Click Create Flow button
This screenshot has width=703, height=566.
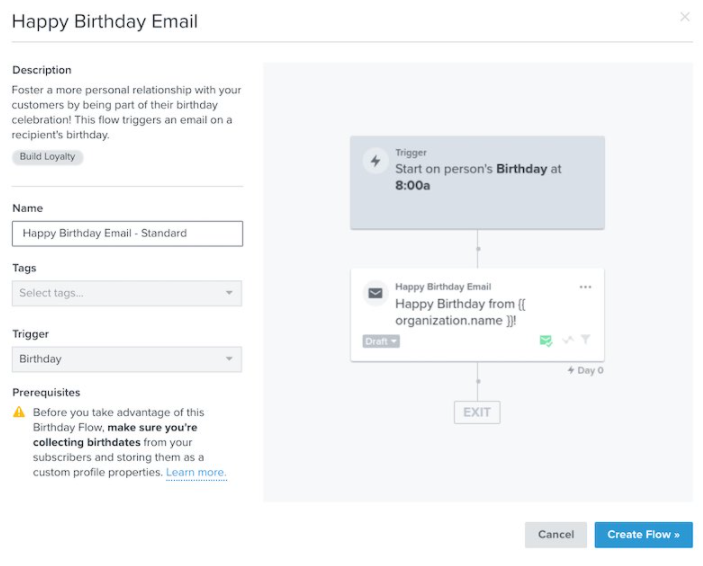click(x=643, y=535)
